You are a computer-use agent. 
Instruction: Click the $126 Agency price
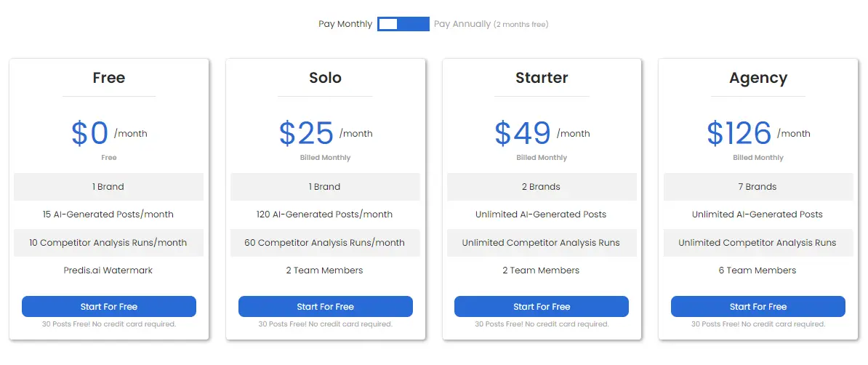pyautogui.click(x=739, y=133)
